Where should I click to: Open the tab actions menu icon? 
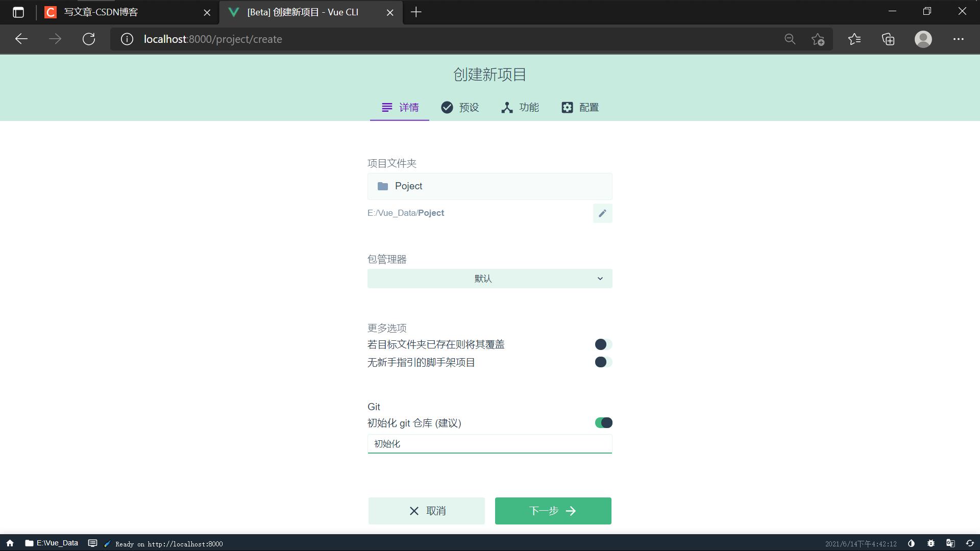click(x=18, y=12)
